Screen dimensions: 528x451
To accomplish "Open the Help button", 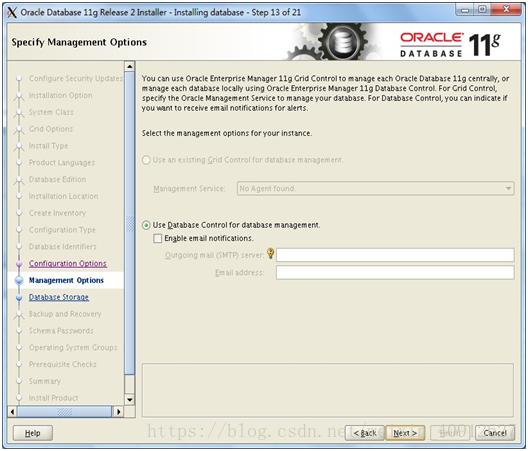I will point(33,433).
